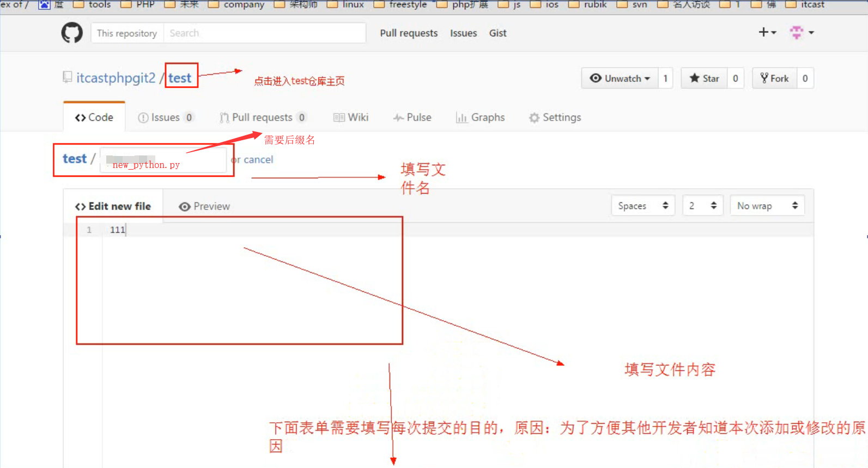Viewport: 868px width, 468px height.
Task: Click the Wiki book icon
Action: [339, 118]
